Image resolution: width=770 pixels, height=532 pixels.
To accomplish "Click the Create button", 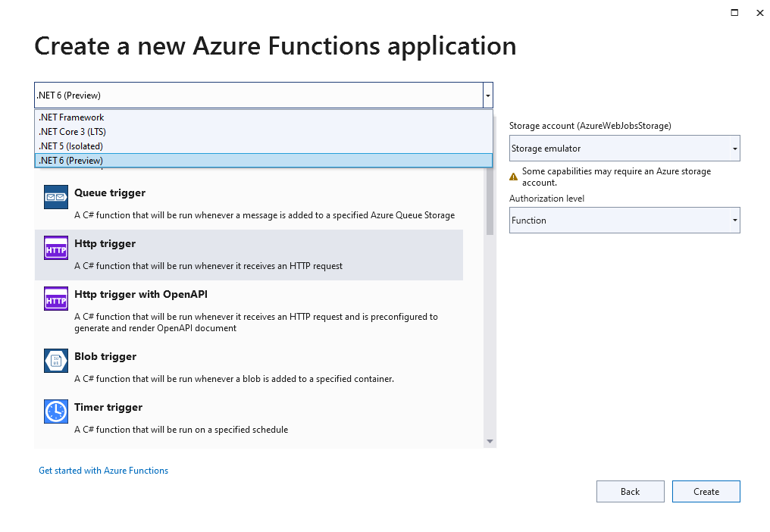I will pyautogui.click(x=706, y=491).
